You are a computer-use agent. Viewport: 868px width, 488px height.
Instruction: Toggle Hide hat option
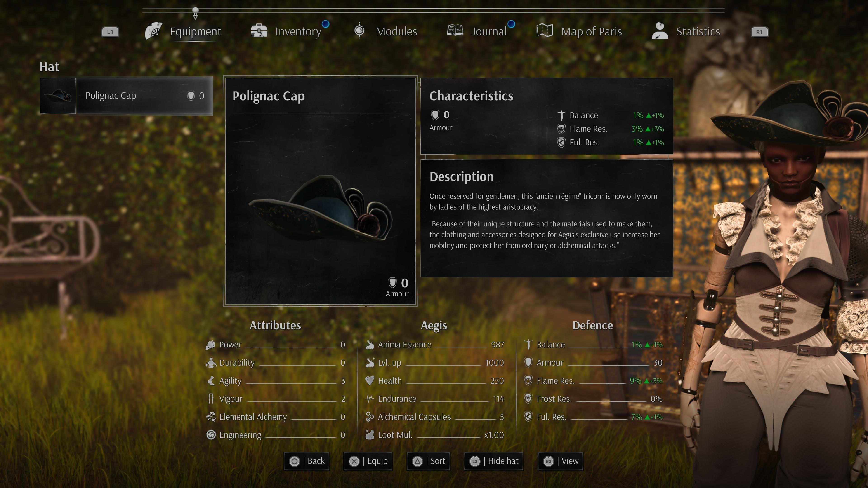pyautogui.click(x=494, y=461)
